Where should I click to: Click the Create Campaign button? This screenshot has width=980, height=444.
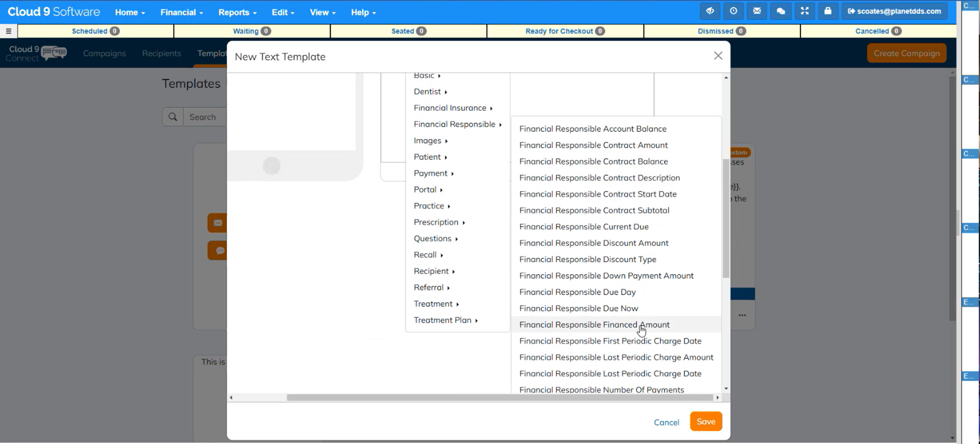(x=906, y=53)
